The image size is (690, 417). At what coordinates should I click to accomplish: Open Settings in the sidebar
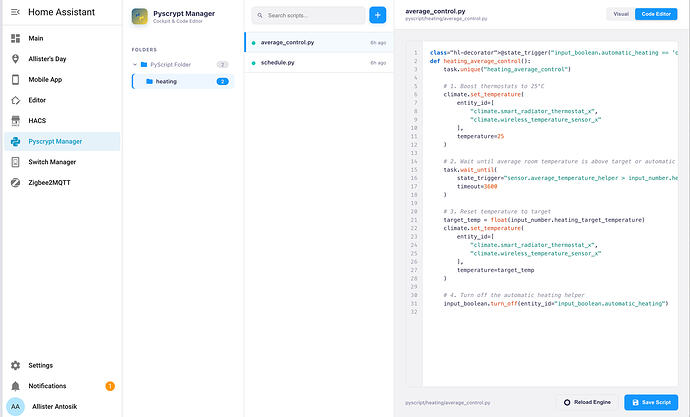[62, 366]
